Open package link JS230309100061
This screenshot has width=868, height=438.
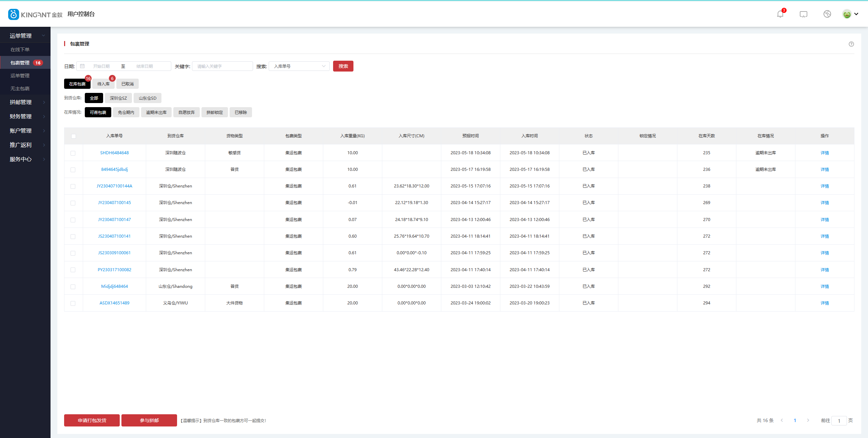point(114,253)
